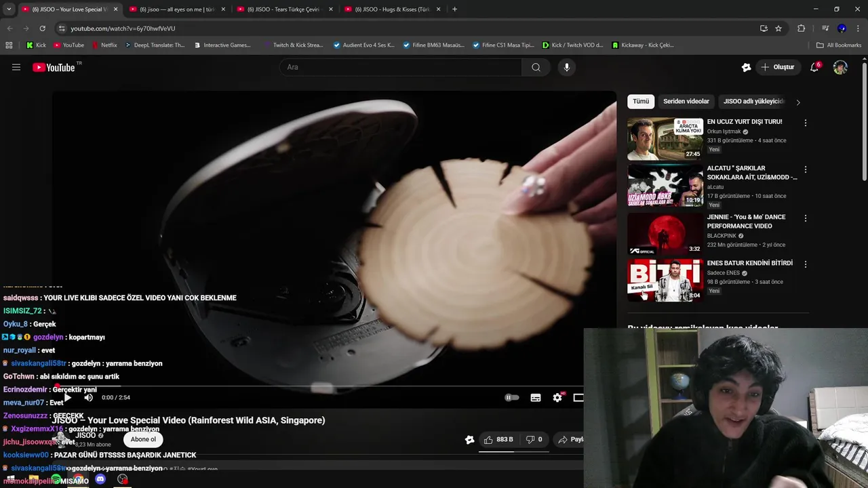Open the account avatar menu
This screenshot has height=488, width=868.
(840, 67)
